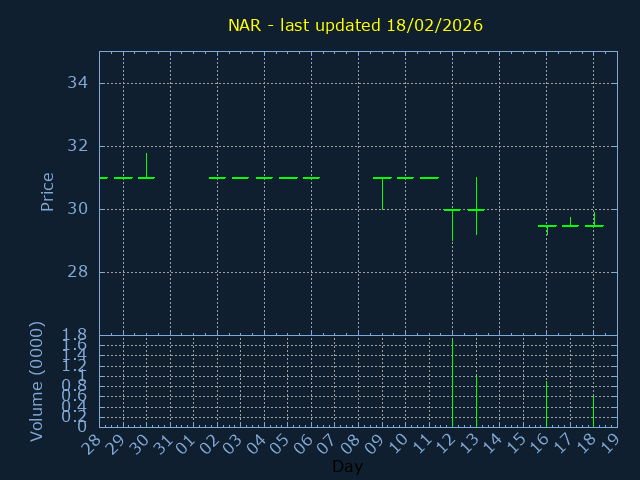Click the day 05 price bar
640x480 pixels.
point(288,178)
